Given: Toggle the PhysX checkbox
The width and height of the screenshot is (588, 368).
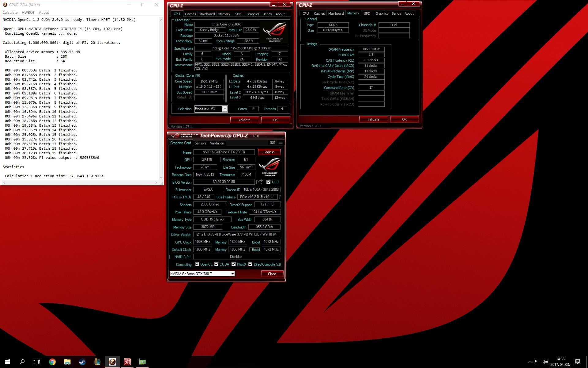Looking at the screenshot, I should 234,264.
